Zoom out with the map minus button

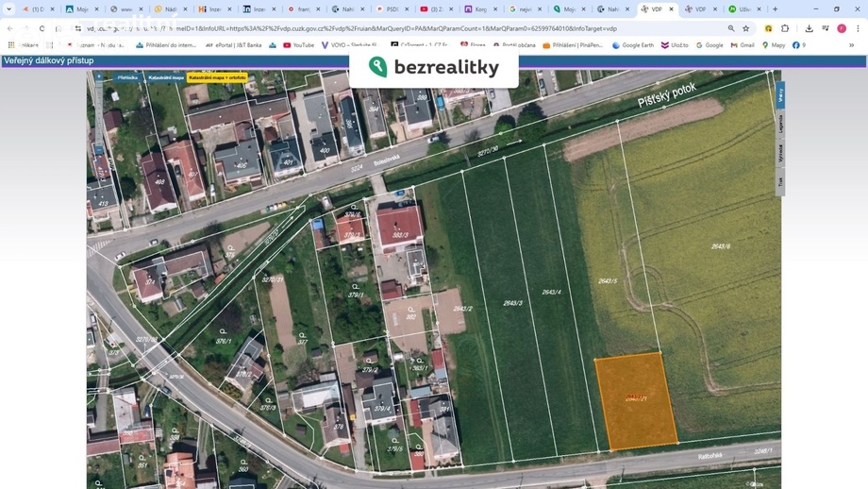click(x=99, y=149)
